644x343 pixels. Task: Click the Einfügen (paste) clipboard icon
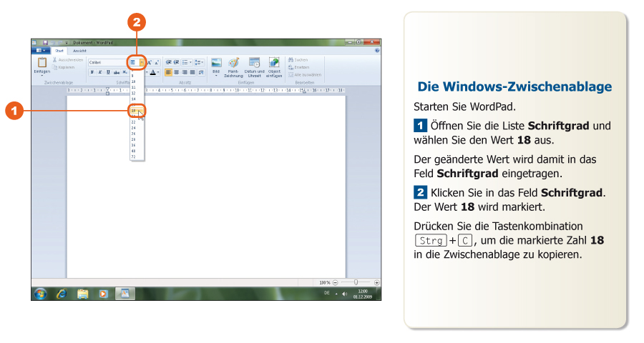pyautogui.click(x=42, y=64)
